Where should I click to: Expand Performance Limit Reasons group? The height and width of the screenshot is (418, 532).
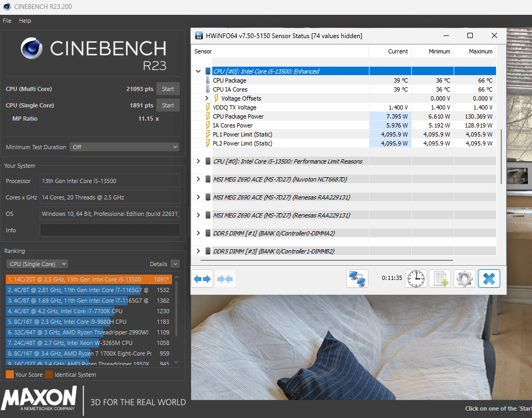tap(199, 161)
